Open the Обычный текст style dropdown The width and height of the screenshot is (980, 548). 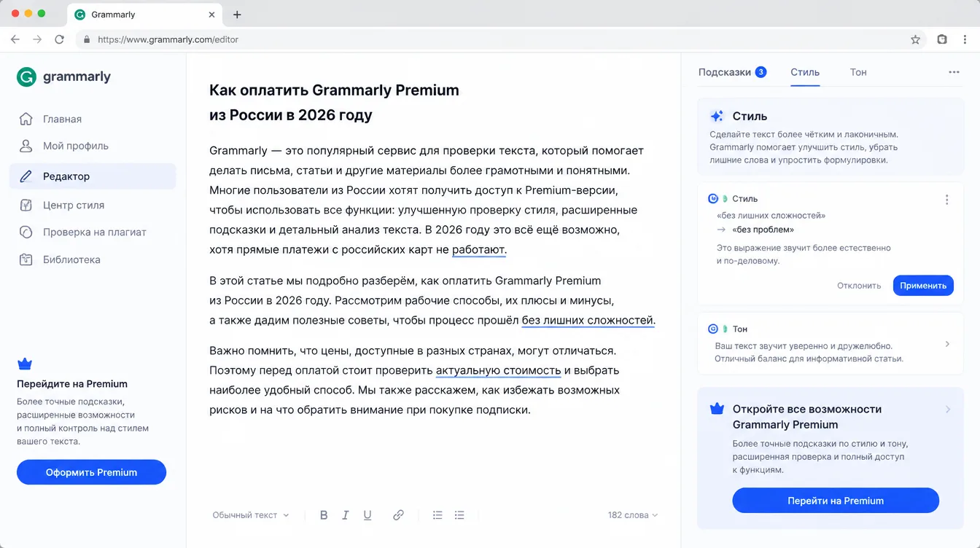click(250, 515)
